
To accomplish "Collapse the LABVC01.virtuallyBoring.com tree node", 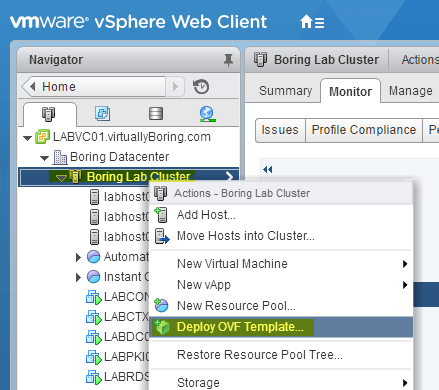I will click(27, 138).
